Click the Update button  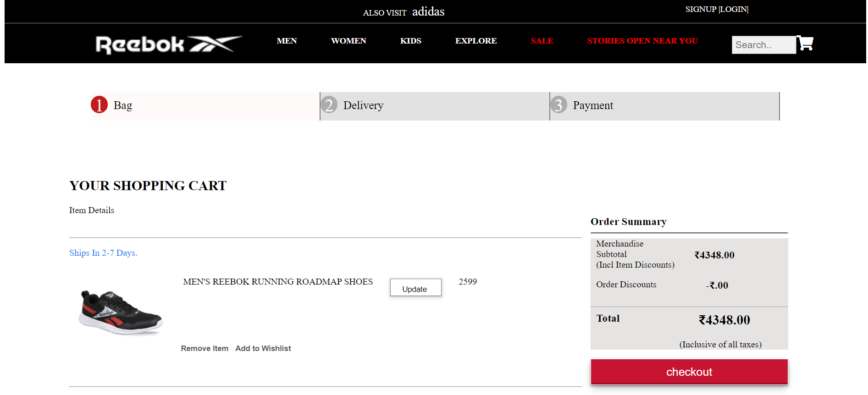click(415, 288)
